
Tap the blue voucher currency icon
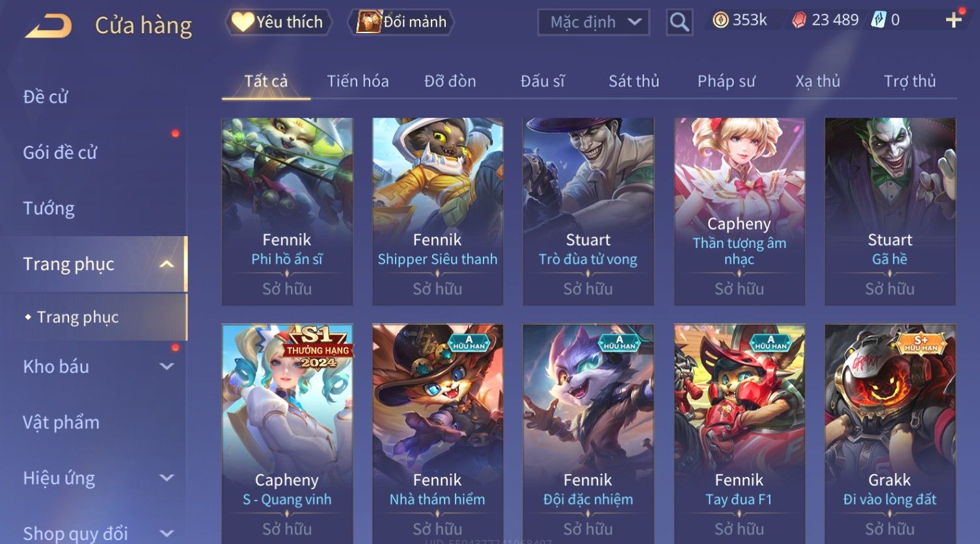click(x=878, y=20)
